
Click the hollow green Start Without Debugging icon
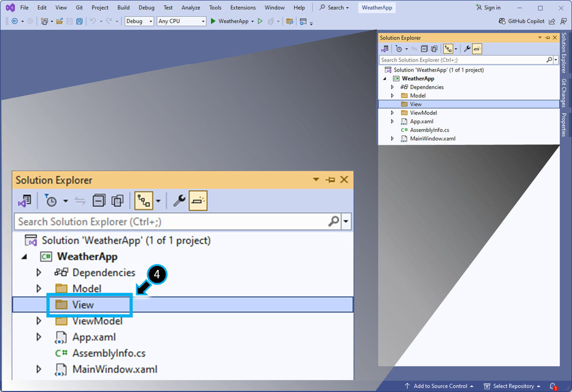[260, 21]
